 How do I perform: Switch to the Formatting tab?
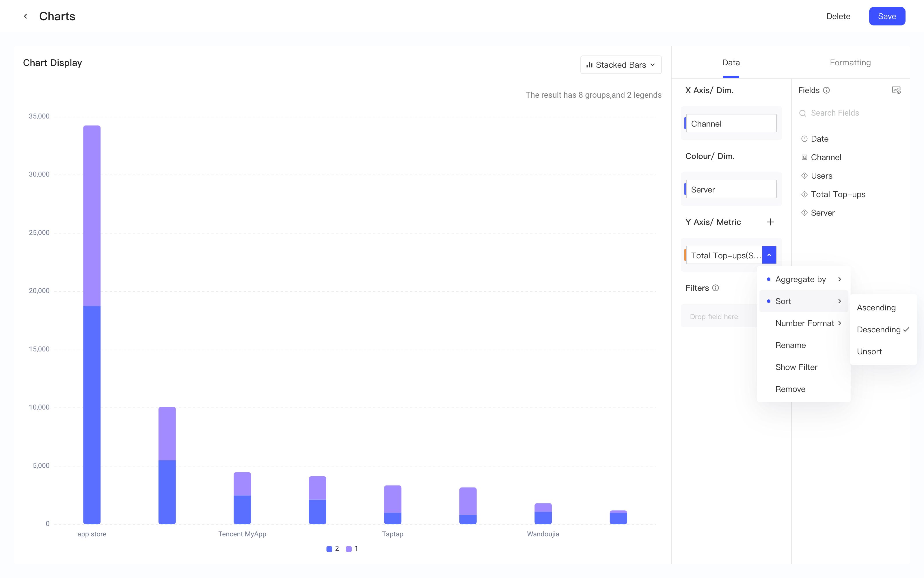coord(850,63)
